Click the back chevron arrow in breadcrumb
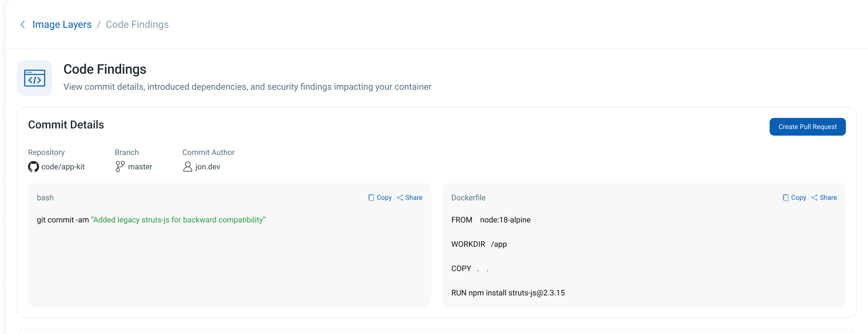This screenshot has height=334, width=868. [x=23, y=25]
